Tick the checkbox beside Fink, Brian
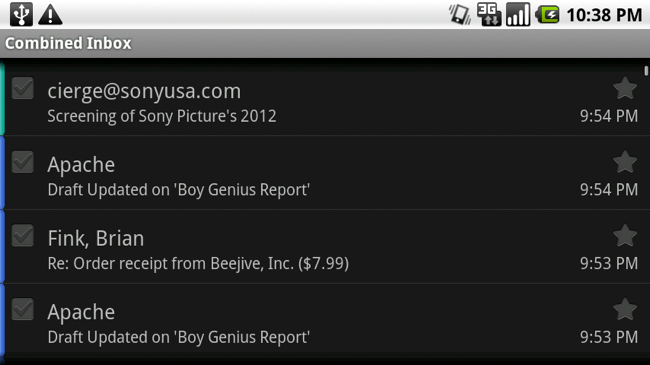 pyautogui.click(x=23, y=235)
